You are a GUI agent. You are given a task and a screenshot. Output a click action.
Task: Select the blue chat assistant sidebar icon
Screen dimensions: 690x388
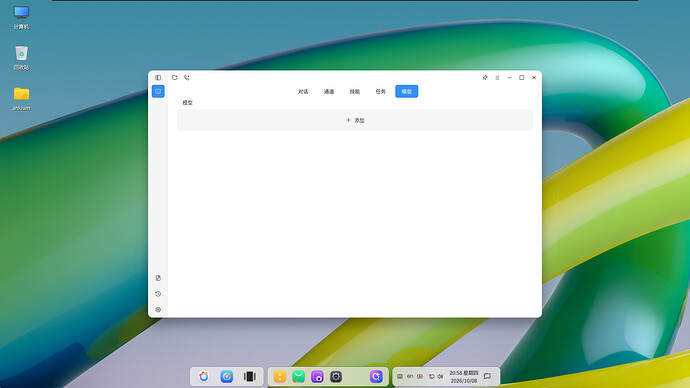158,91
